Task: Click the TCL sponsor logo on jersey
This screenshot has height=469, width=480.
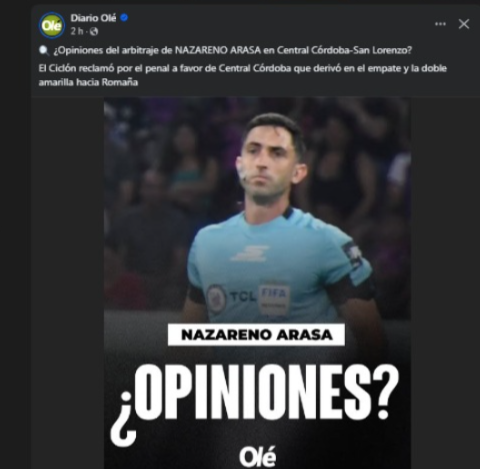Action: click(243, 296)
